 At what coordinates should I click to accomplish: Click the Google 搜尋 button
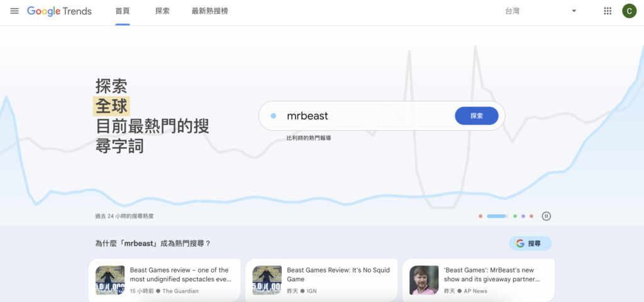pos(530,243)
